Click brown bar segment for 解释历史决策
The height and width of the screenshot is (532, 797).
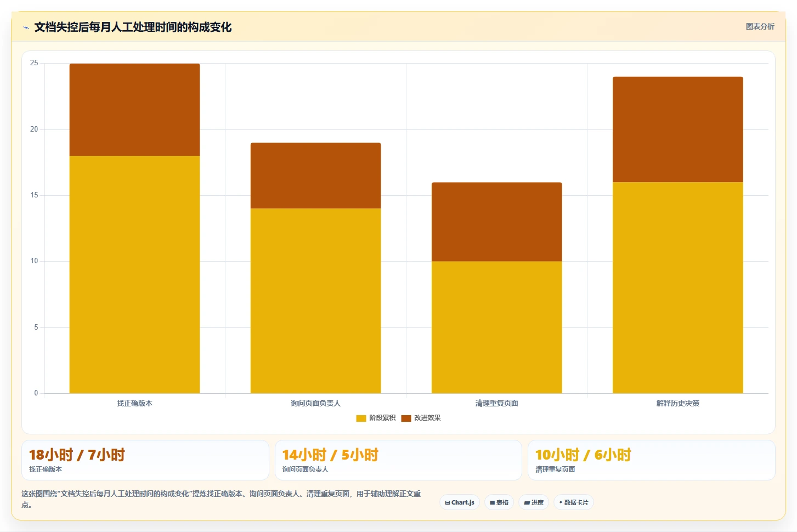pos(677,129)
